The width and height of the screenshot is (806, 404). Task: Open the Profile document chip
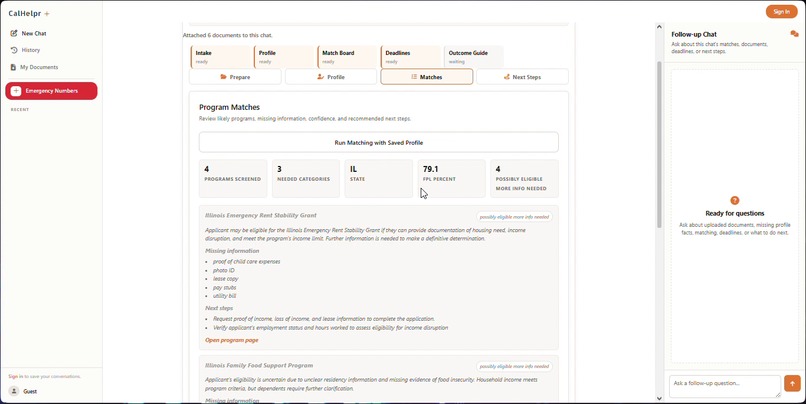pyautogui.click(x=284, y=57)
